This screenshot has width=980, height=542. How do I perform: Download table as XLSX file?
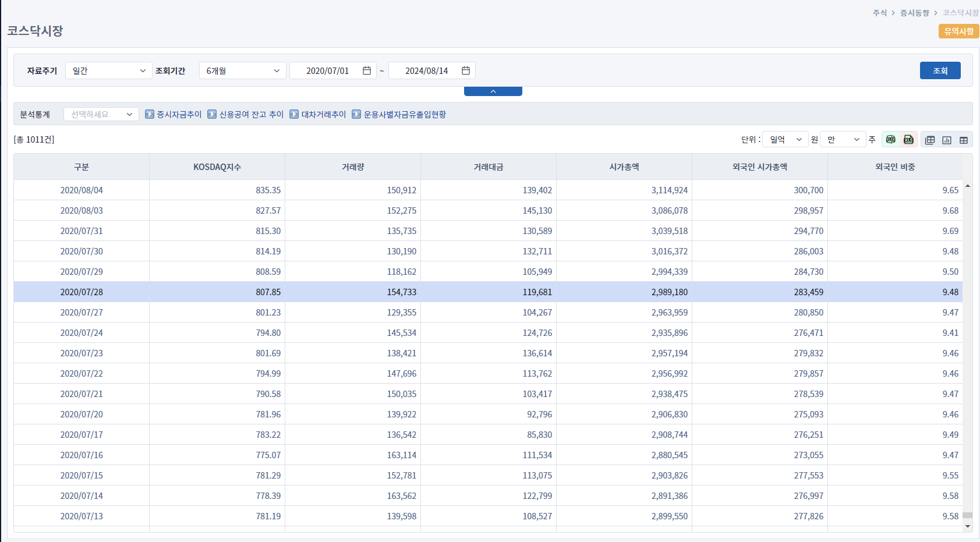click(x=890, y=140)
